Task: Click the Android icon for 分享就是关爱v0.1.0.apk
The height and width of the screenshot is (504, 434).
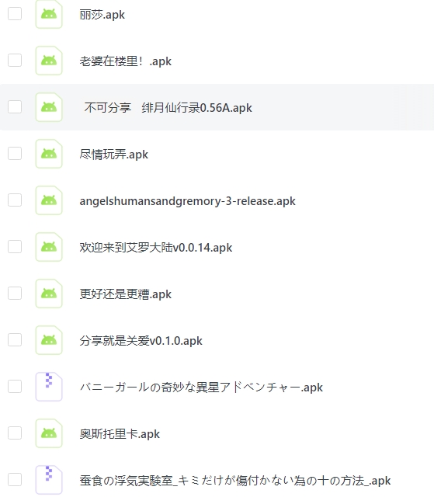Action: 49,340
